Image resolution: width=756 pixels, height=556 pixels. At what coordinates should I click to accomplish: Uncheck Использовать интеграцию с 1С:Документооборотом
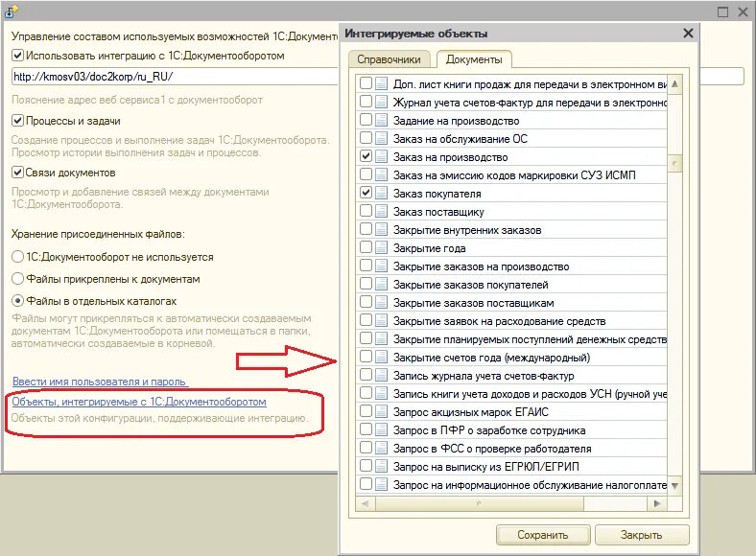coord(17,56)
